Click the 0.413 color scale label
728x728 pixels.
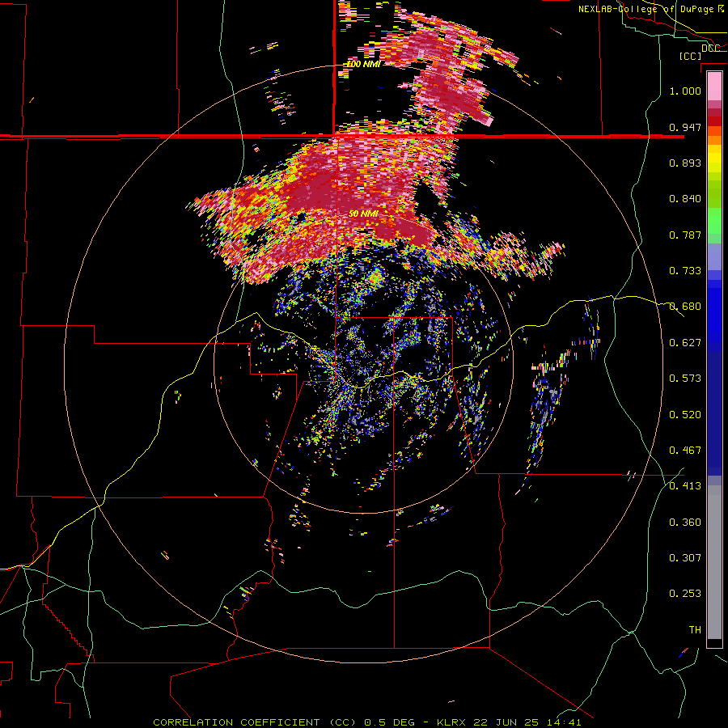(x=685, y=486)
